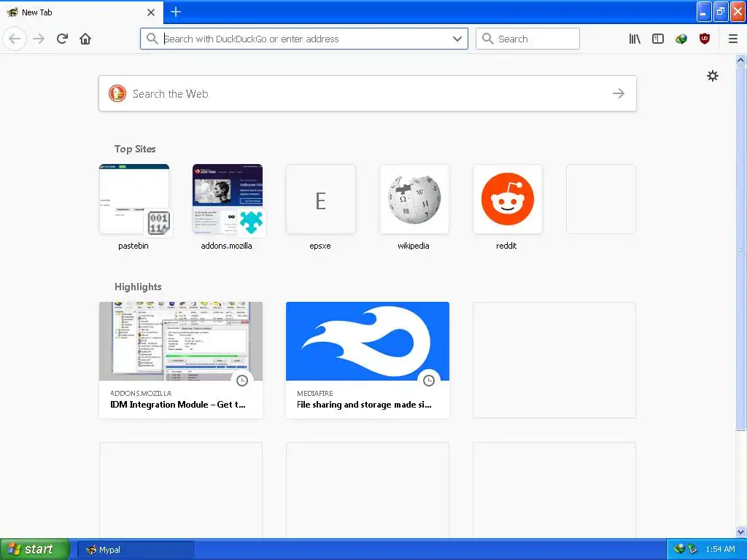Select Mypal taskbar button
Image resolution: width=747 pixels, height=560 pixels.
pos(135,550)
